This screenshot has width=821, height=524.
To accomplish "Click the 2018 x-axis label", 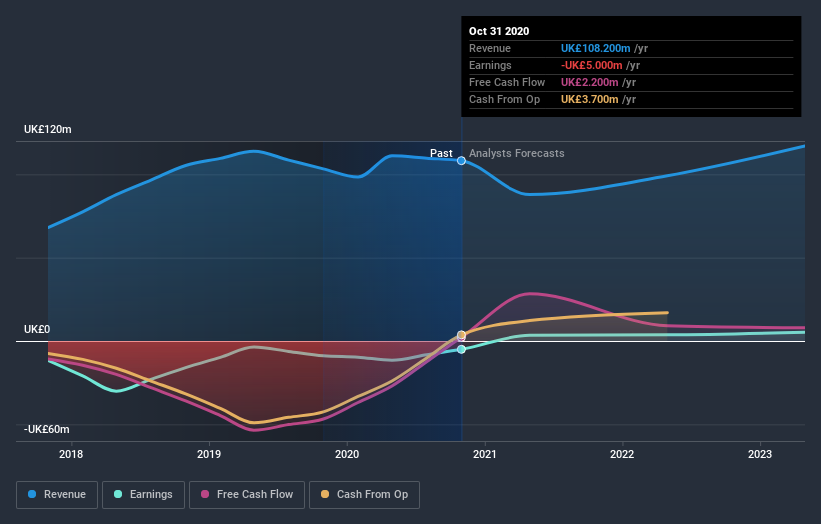I will tap(71, 454).
